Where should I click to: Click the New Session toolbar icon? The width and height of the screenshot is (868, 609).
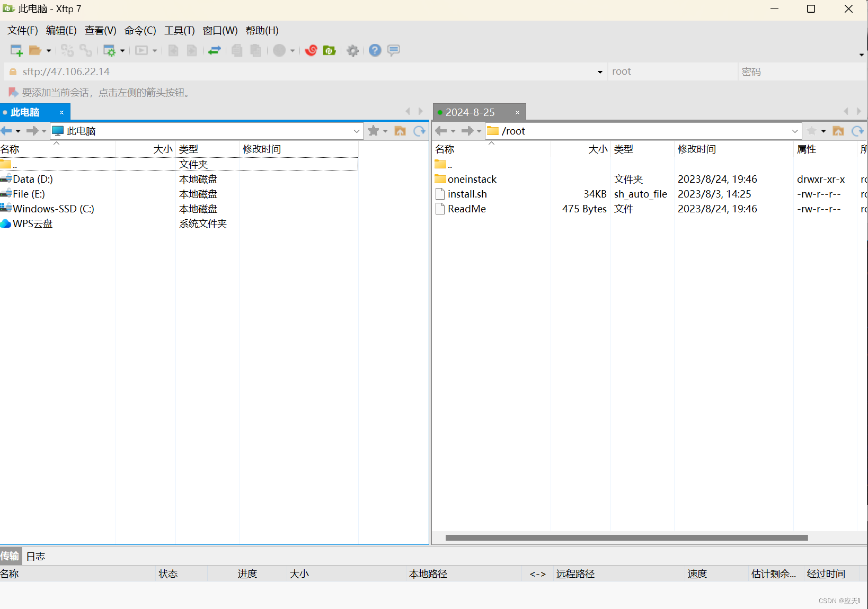[x=16, y=50]
